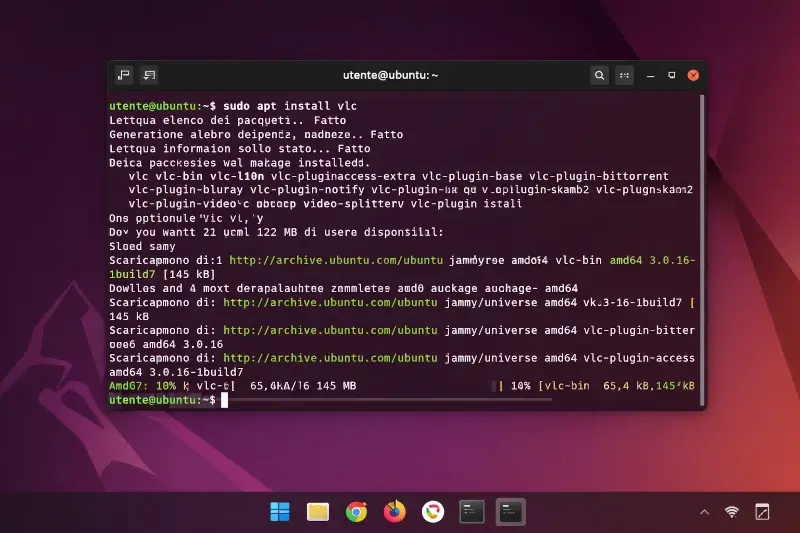Open the archive link for vlc-plugin-access
Screen dimensions: 800x533
330,358
